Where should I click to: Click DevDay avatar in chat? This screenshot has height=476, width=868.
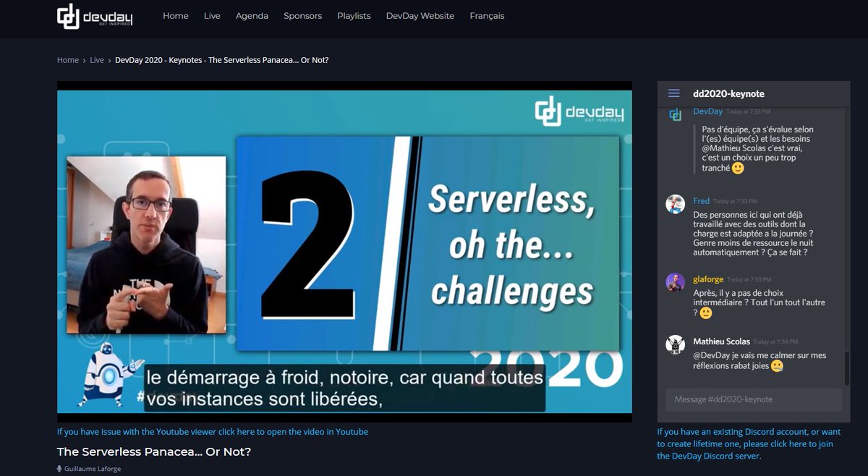[x=675, y=114]
